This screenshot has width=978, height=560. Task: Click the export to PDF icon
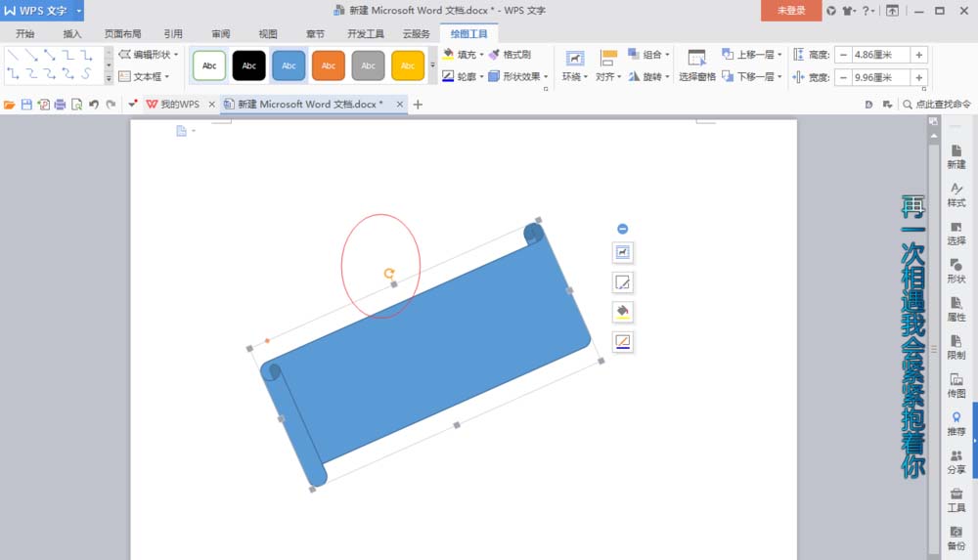click(x=43, y=105)
